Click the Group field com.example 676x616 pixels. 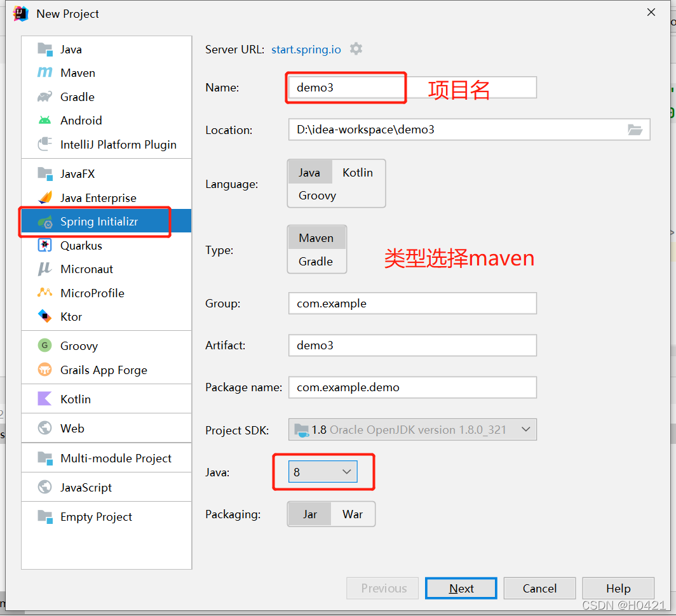coord(412,304)
